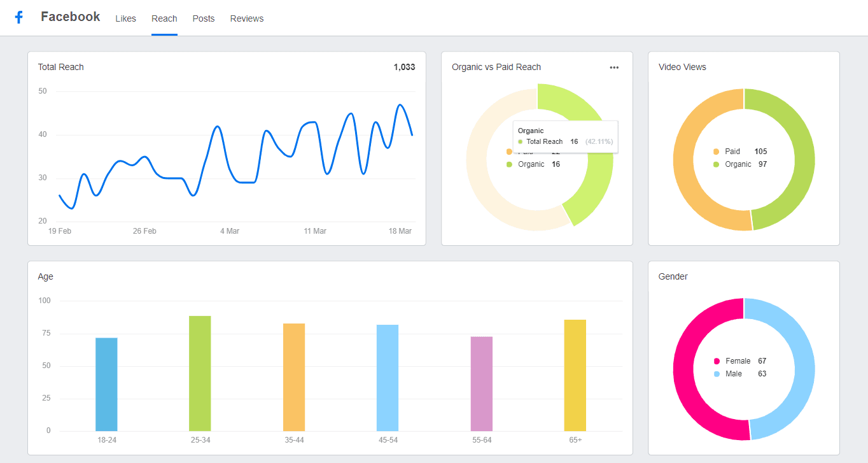
Task: Switch to the Reviews tab
Action: [246, 18]
